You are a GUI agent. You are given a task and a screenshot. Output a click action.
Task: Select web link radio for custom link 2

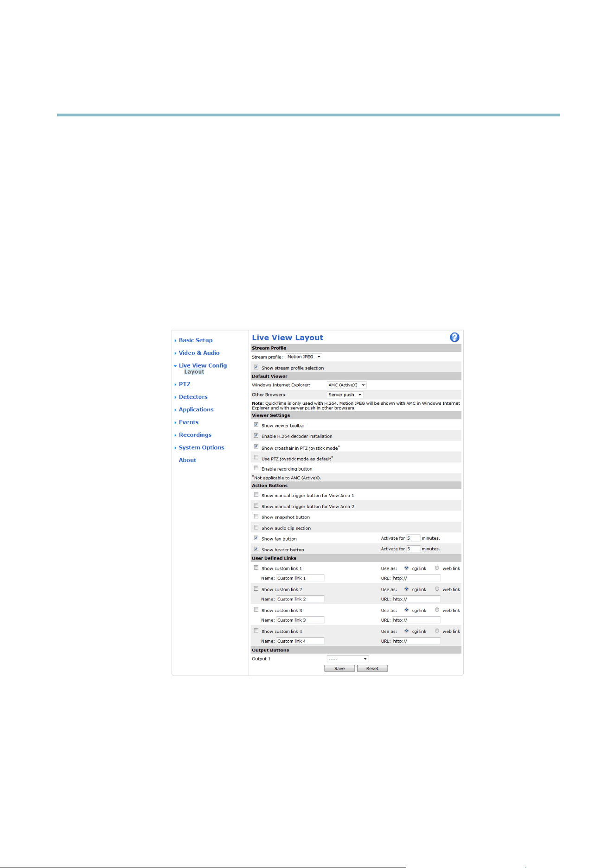437,589
